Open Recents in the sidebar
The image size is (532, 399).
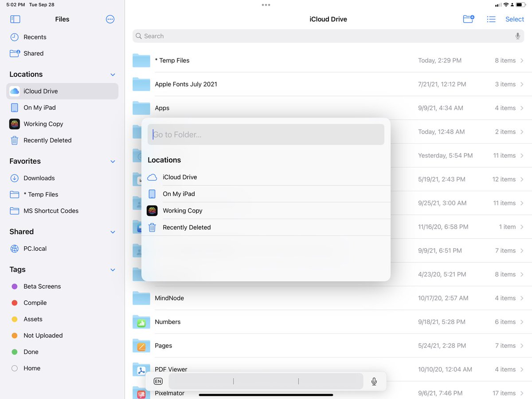(62, 37)
